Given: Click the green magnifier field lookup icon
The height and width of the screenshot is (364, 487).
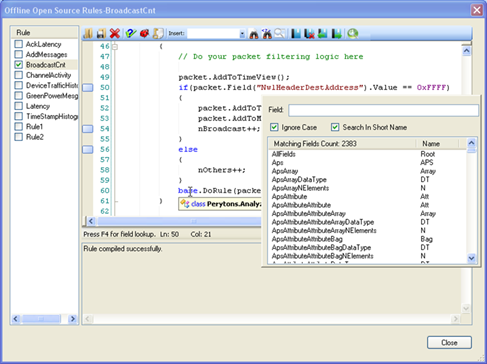Looking at the screenshot, I should coord(352,33).
